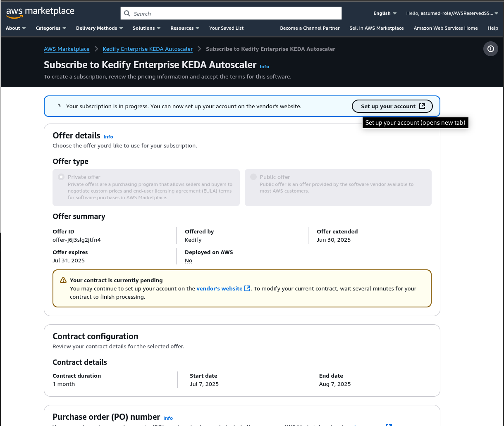Expand the Categories dropdown

tap(51, 28)
